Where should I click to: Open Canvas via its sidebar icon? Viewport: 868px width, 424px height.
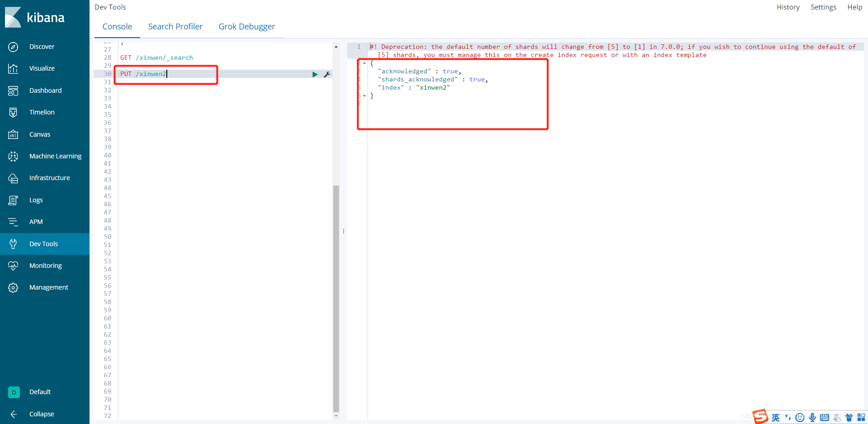13,134
